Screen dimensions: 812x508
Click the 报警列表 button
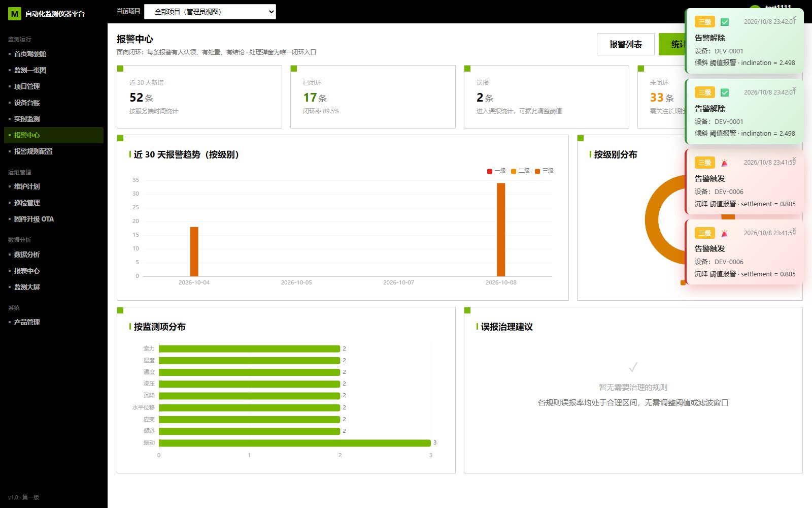[x=625, y=44]
